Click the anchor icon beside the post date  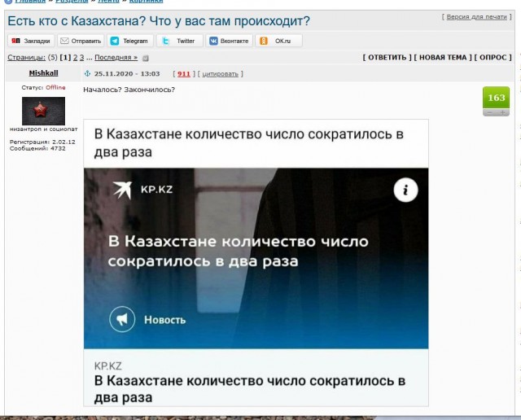point(87,73)
